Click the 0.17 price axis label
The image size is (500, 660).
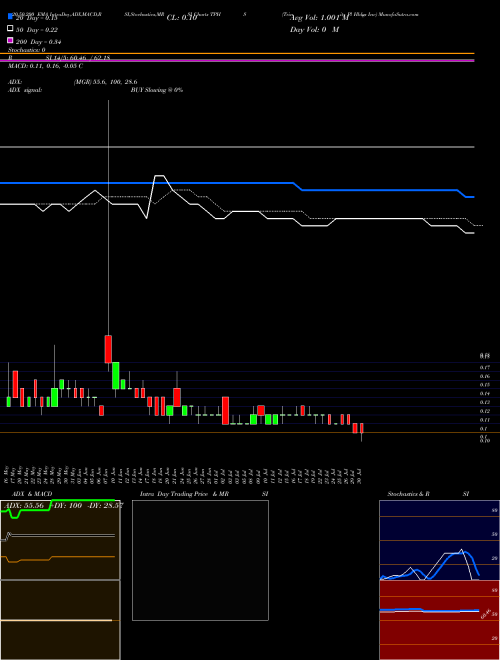tap(484, 367)
